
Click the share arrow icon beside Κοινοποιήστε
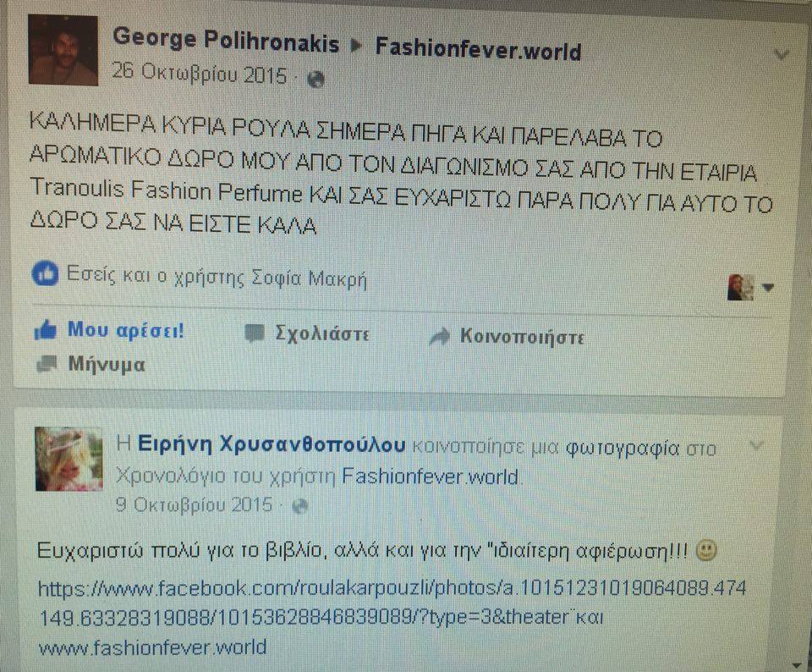(440, 337)
